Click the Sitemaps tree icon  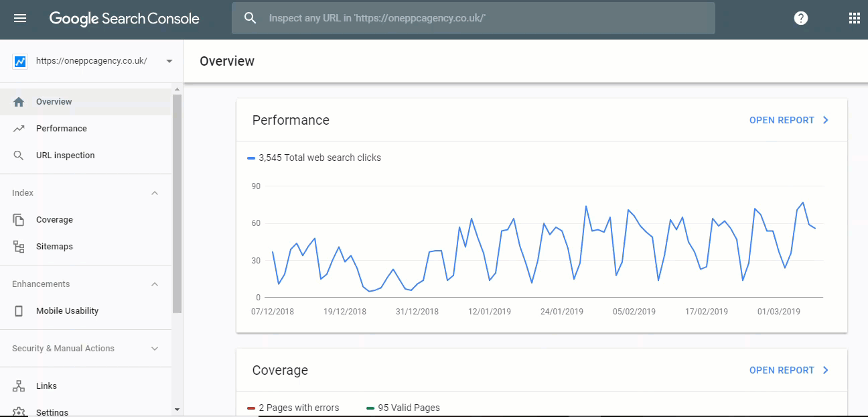pos(19,247)
